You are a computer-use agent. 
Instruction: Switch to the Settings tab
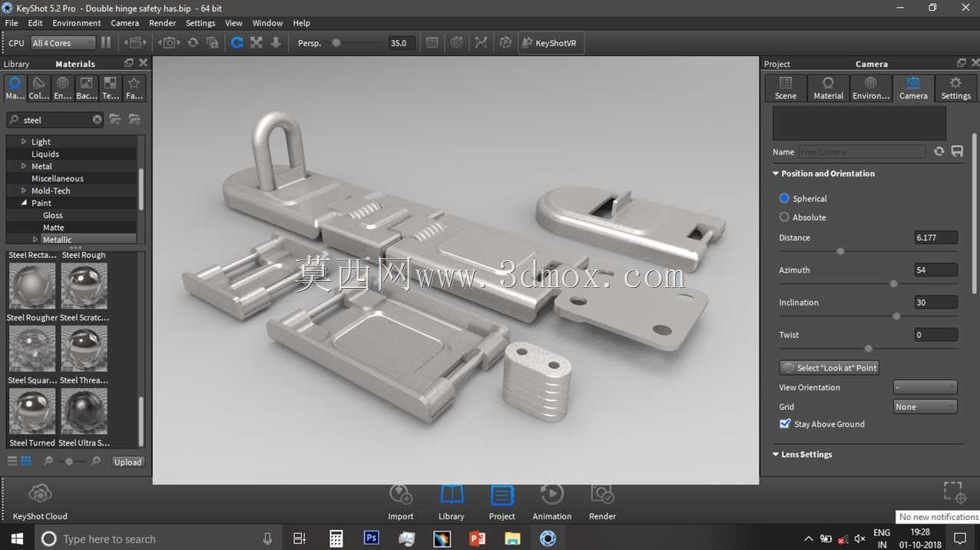955,88
